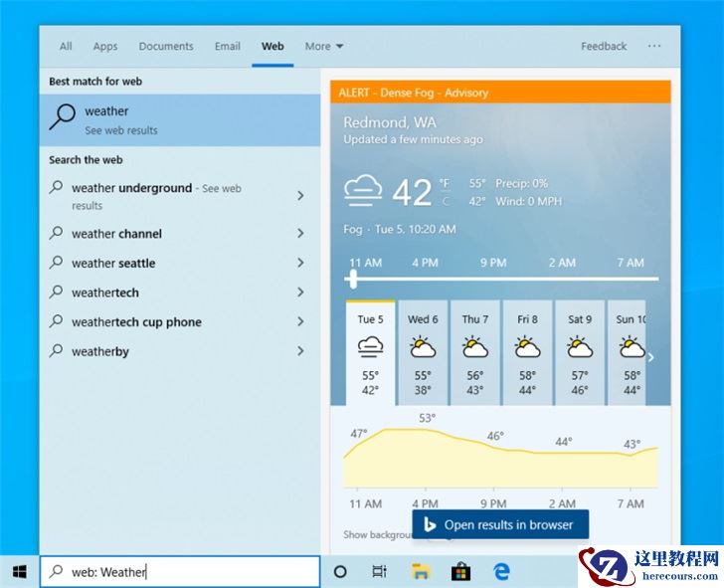Switch temperature unit to Fahrenheit
The image size is (724, 588).
(x=446, y=184)
